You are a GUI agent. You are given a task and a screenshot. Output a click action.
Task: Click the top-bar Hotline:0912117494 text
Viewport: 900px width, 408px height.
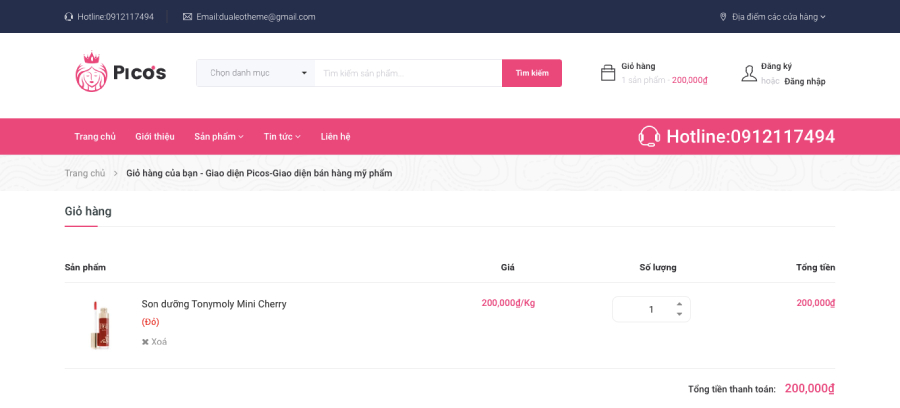[x=115, y=17]
